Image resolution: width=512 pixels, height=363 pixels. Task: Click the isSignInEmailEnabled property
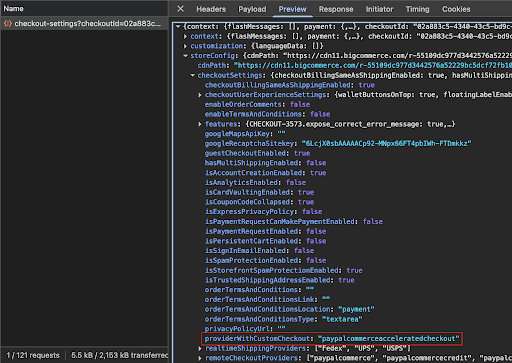click(x=259, y=251)
